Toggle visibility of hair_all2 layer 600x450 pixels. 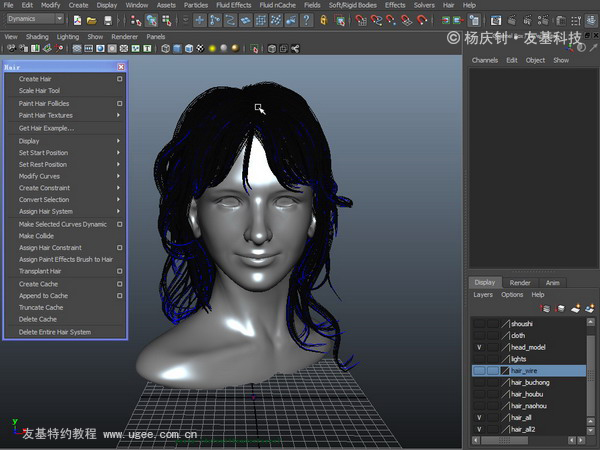click(479, 429)
